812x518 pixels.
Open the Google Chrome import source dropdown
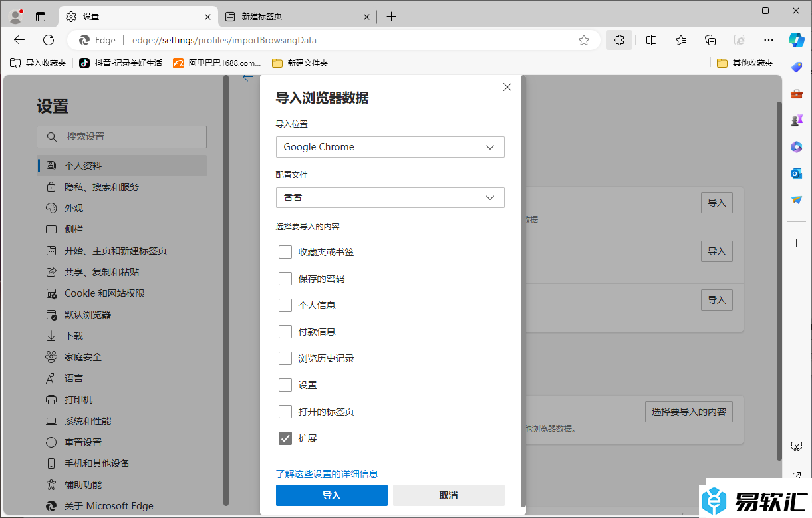click(390, 147)
